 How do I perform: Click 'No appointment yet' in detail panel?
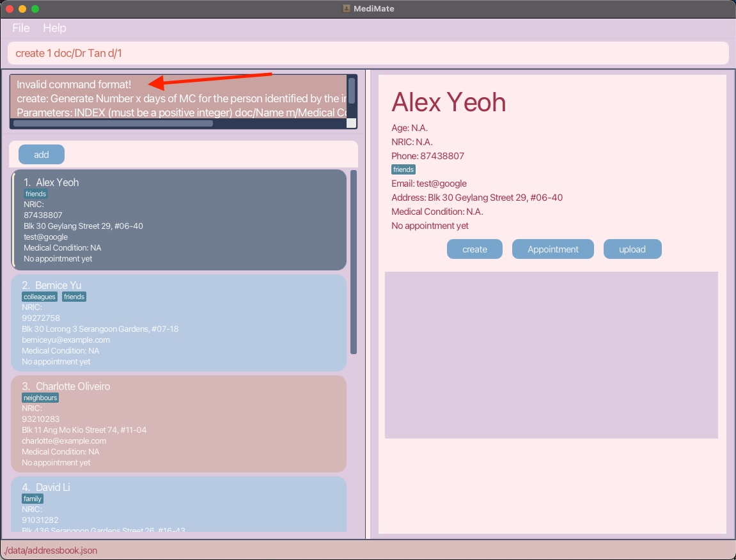point(430,226)
